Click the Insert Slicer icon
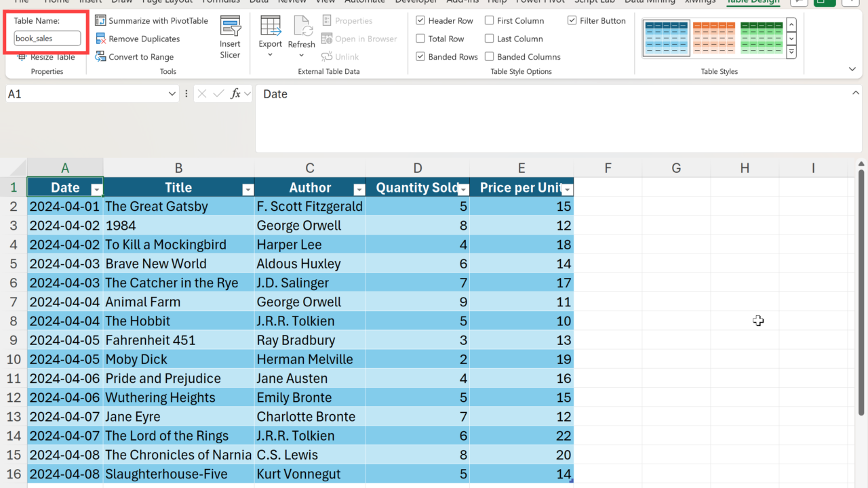The image size is (868, 488). click(x=230, y=28)
